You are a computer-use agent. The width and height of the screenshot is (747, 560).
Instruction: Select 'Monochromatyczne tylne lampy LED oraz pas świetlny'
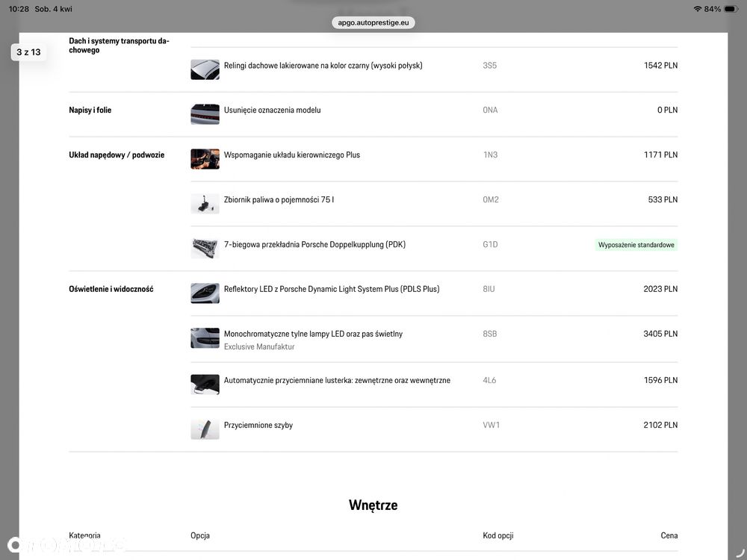[x=313, y=334]
